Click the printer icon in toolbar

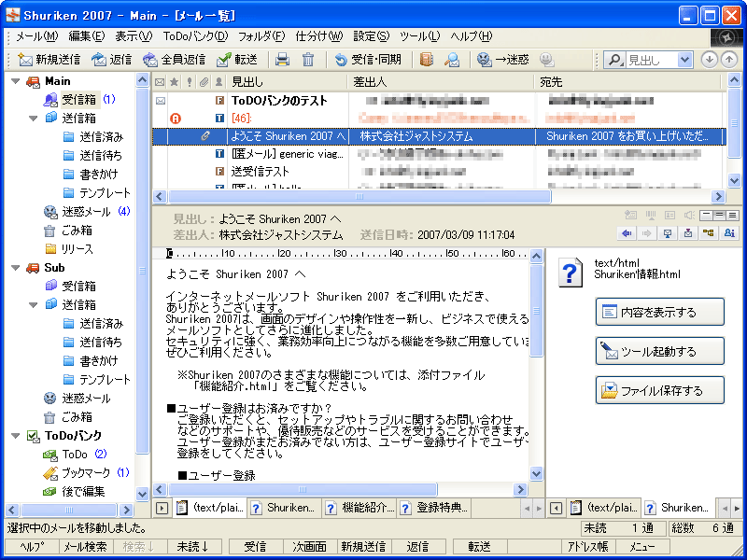(283, 60)
